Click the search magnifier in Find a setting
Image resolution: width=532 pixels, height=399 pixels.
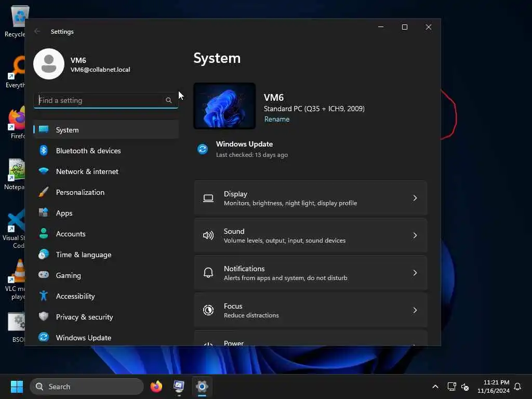[x=169, y=100]
